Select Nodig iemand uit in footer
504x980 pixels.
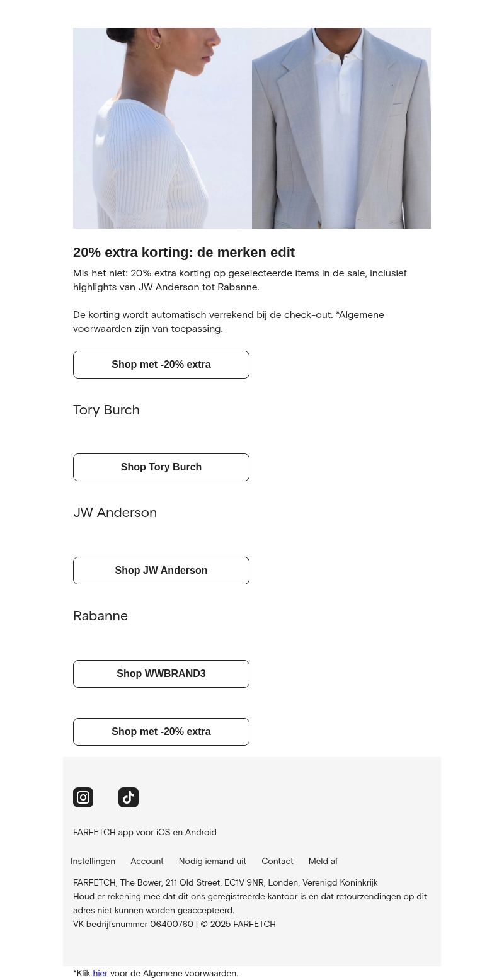point(212,862)
